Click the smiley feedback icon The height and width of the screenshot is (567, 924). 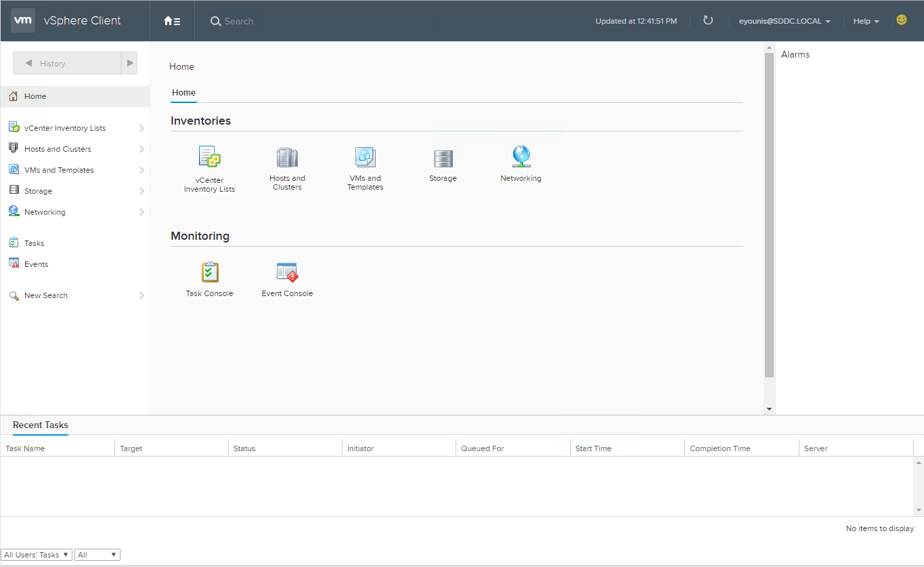[x=901, y=20]
